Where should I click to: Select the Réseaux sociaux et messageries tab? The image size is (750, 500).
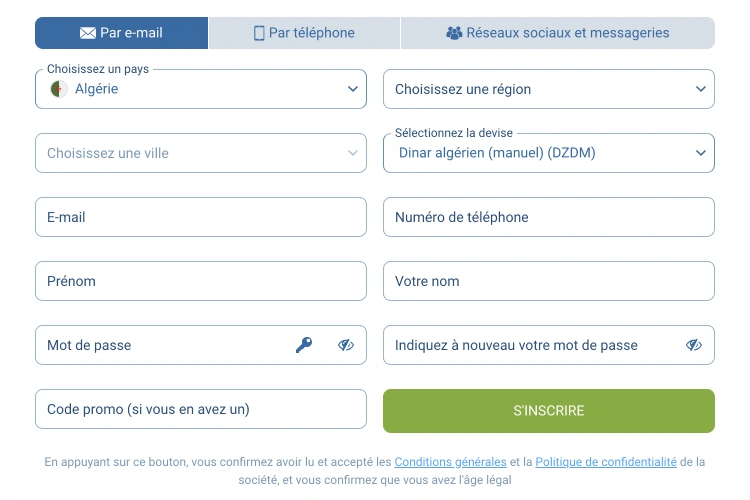pos(558,33)
